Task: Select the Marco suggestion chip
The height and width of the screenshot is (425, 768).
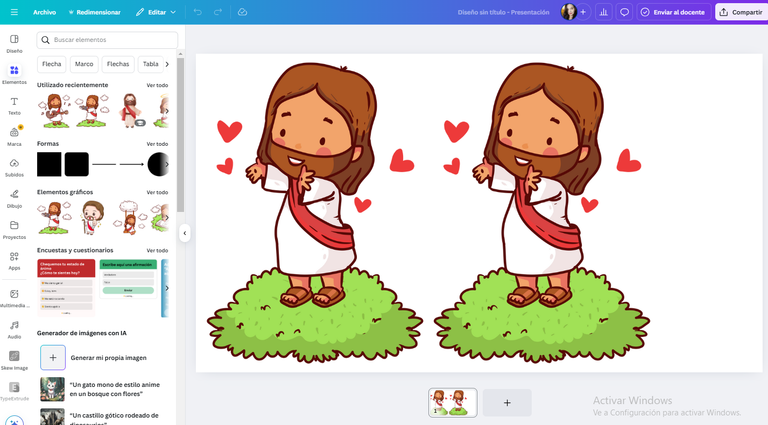Action: point(84,64)
